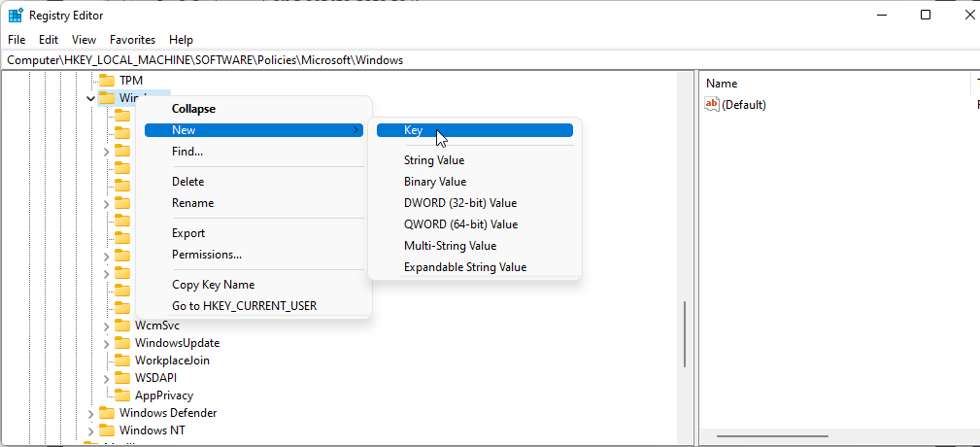Select the WorkplaceJoin folder icon
This screenshot has width=980, height=447.
tap(122, 361)
